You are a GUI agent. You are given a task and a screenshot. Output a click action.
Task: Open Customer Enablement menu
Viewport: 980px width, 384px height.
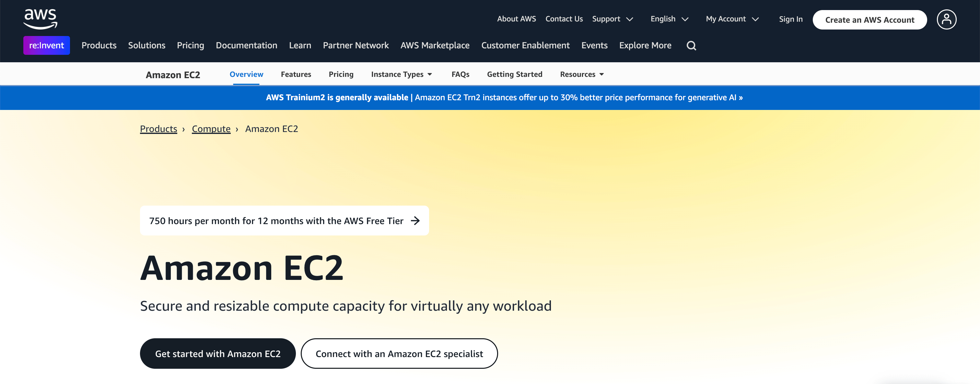click(525, 45)
